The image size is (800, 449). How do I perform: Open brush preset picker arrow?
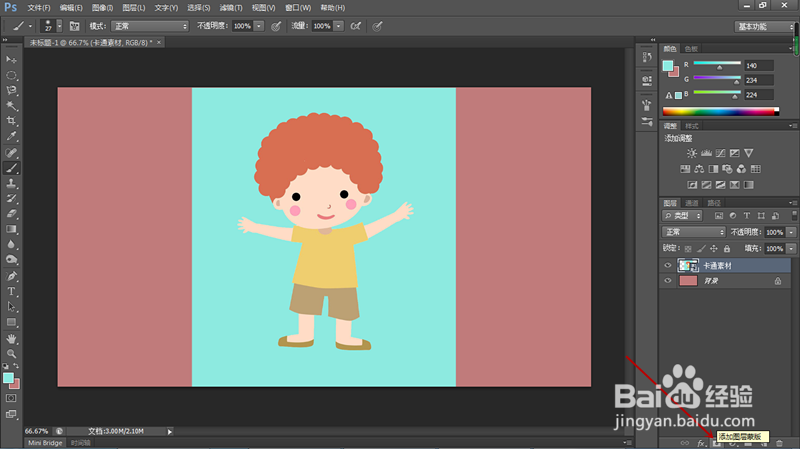pyautogui.click(x=59, y=26)
